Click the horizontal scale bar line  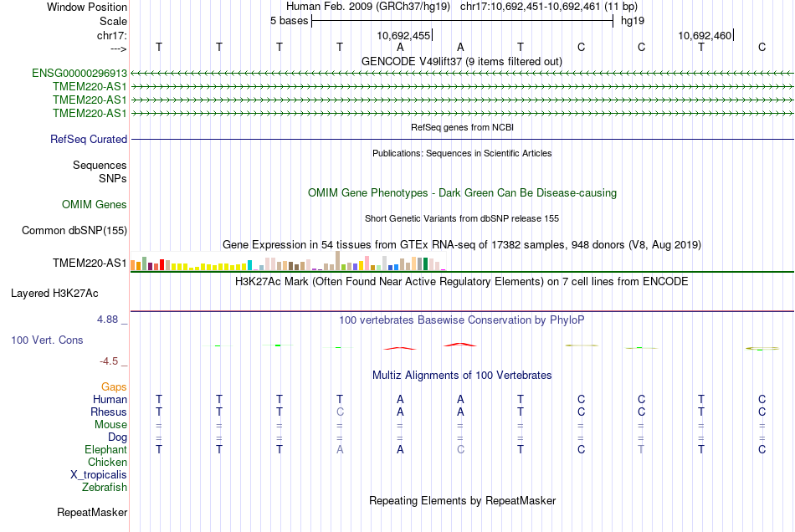click(x=463, y=21)
